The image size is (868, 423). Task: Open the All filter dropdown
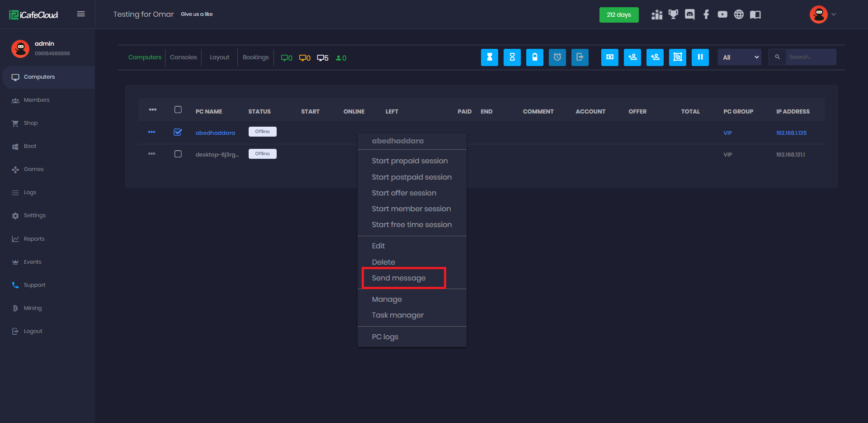click(x=739, y=57)
